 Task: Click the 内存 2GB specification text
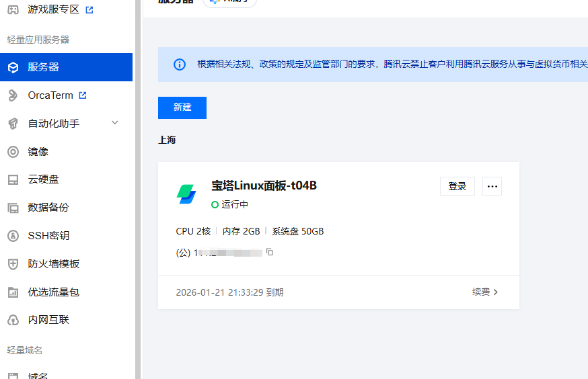point(241,231)
